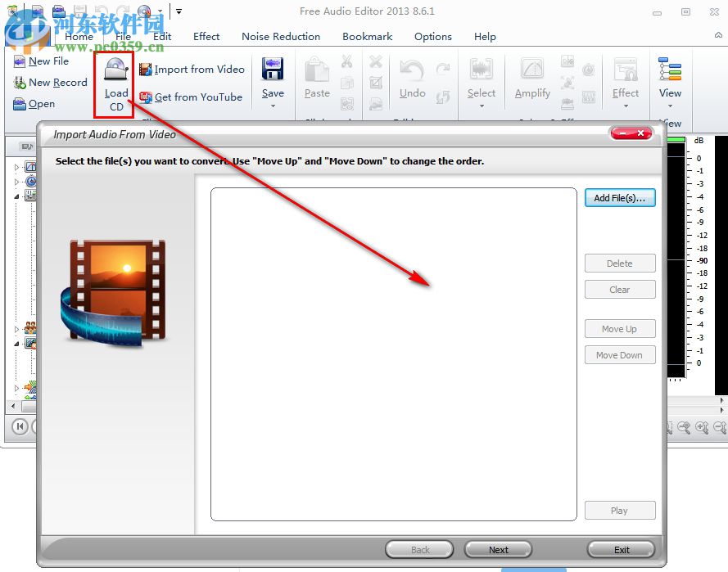Click the Cut scissors icon
728x572 pixels.
(347, 61)
